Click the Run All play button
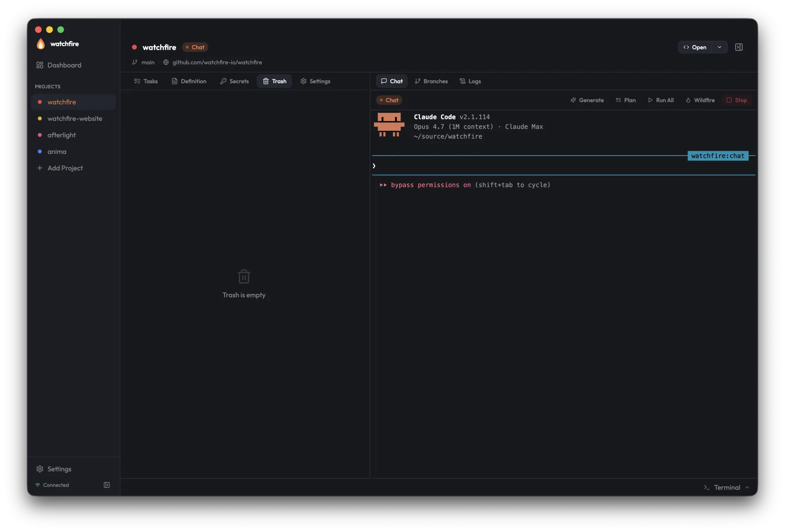 pos(661,100)
